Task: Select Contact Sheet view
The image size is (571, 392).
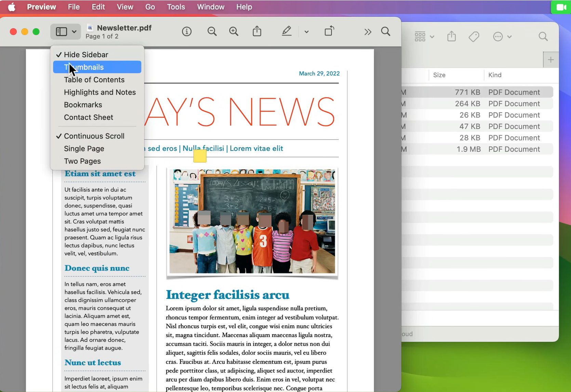Action: [x=97, y=117]
